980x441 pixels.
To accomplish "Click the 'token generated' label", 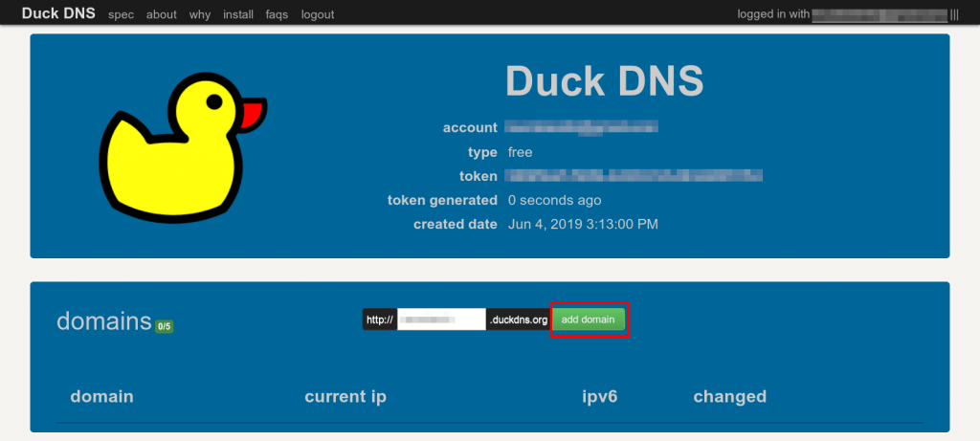I will point(442,201).
